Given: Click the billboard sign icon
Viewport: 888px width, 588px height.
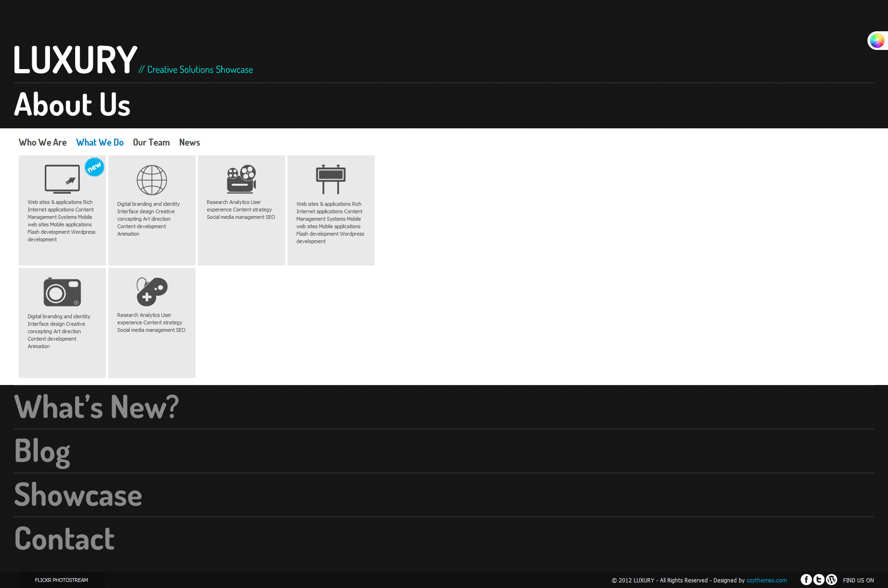Looking at the screenshot, I should pyautogui.click(x=331, y=179).
